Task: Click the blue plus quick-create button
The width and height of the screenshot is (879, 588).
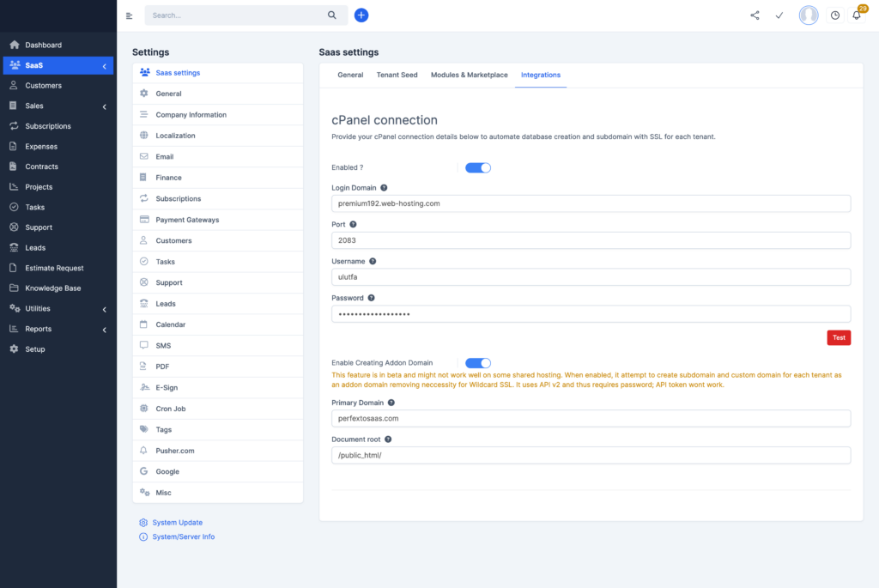Action: [x=361, y=15]
